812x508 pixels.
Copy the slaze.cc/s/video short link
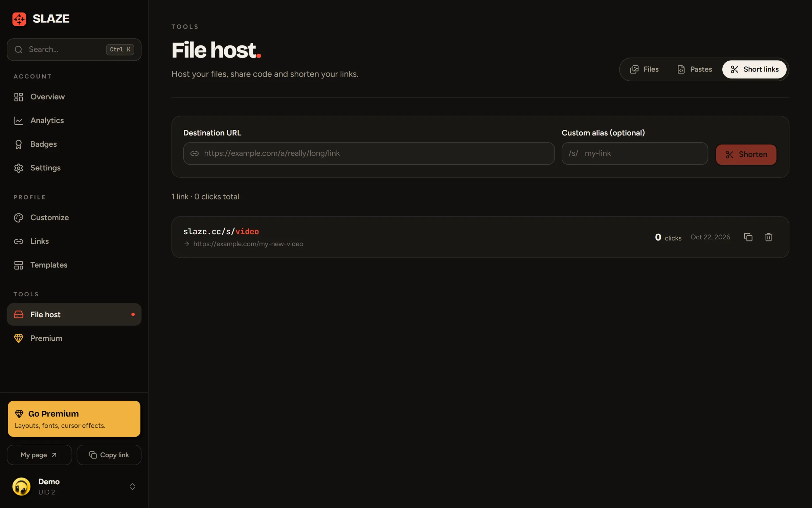point(748,237)
